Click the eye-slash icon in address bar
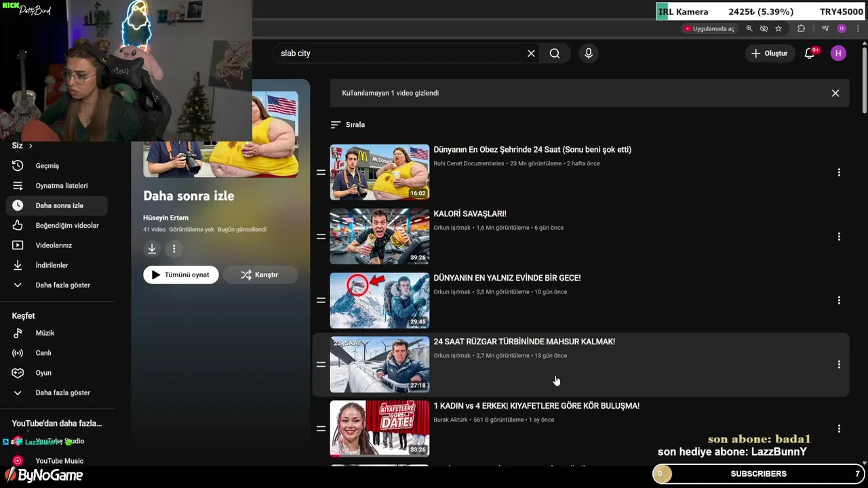868x488 pixels. pos(764,28)
